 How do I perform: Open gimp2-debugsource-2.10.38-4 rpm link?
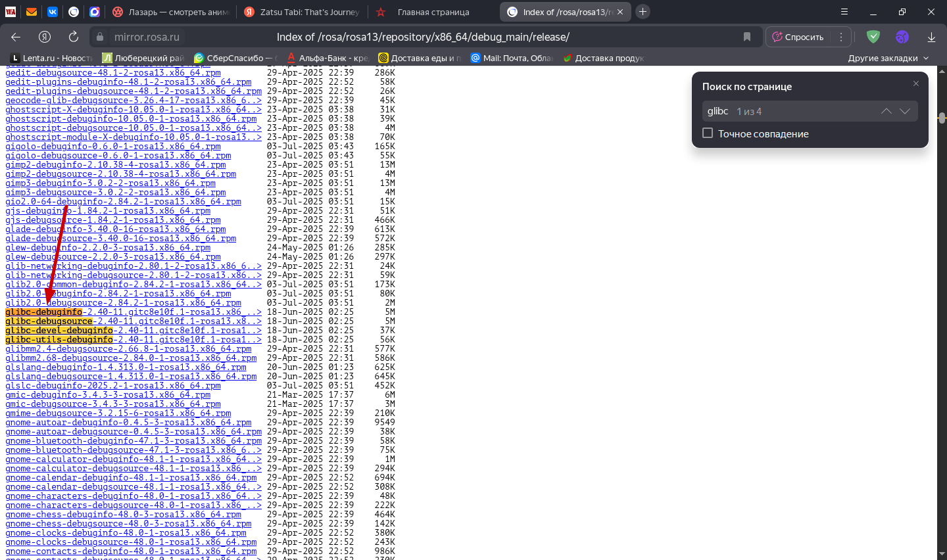pos(120,174)
